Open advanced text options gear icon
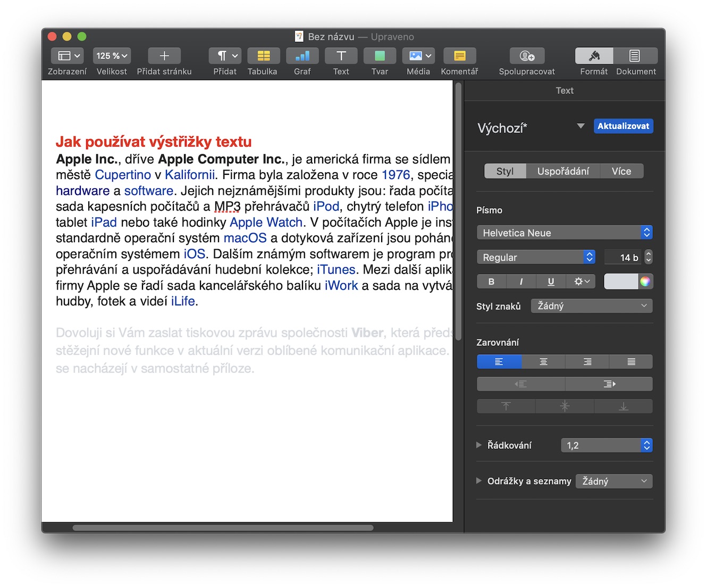The image size is (707, 588). (581, 282)
